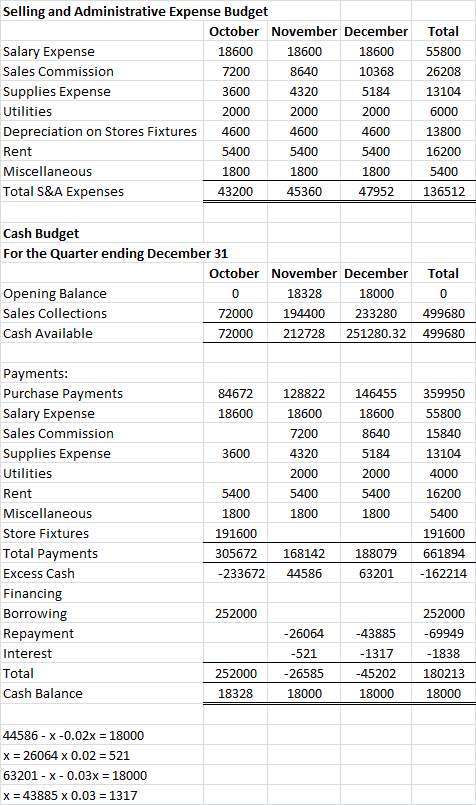476x805 pixels.
Task: Click Sales Collections December value 233280
Action: (x=376, y=314)
